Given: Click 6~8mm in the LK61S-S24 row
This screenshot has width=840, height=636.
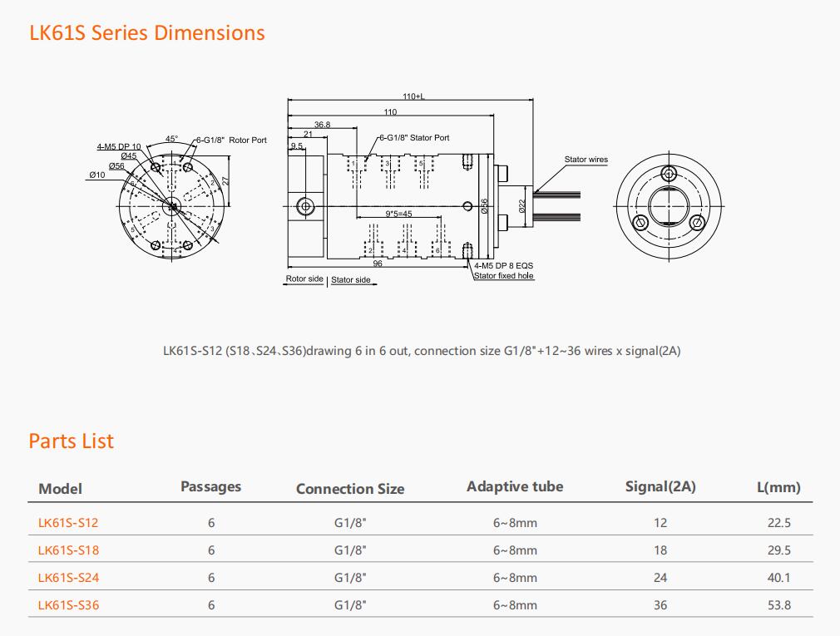Looking at the screenshot, I should pos(515,578).
